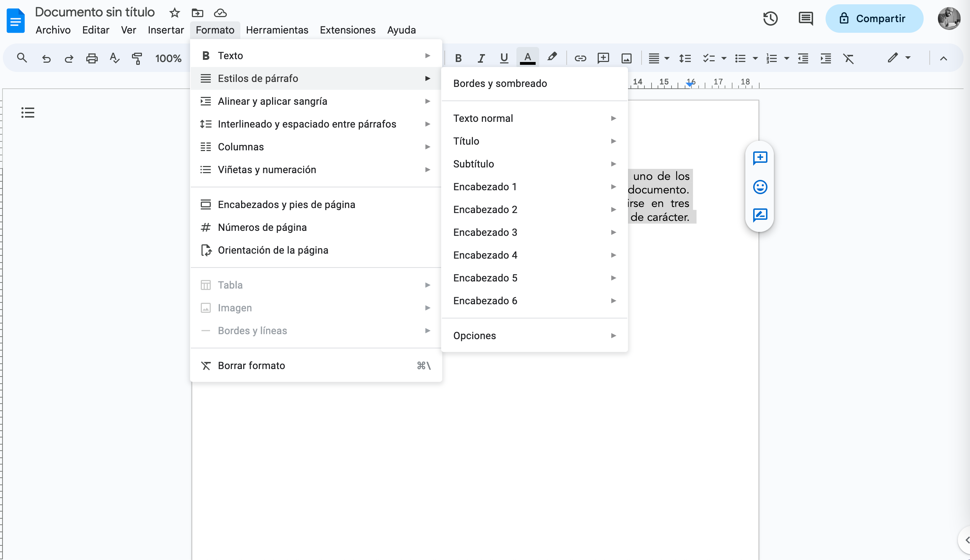Click the version history clock icon
970x560 pixels.
[770, 19]
